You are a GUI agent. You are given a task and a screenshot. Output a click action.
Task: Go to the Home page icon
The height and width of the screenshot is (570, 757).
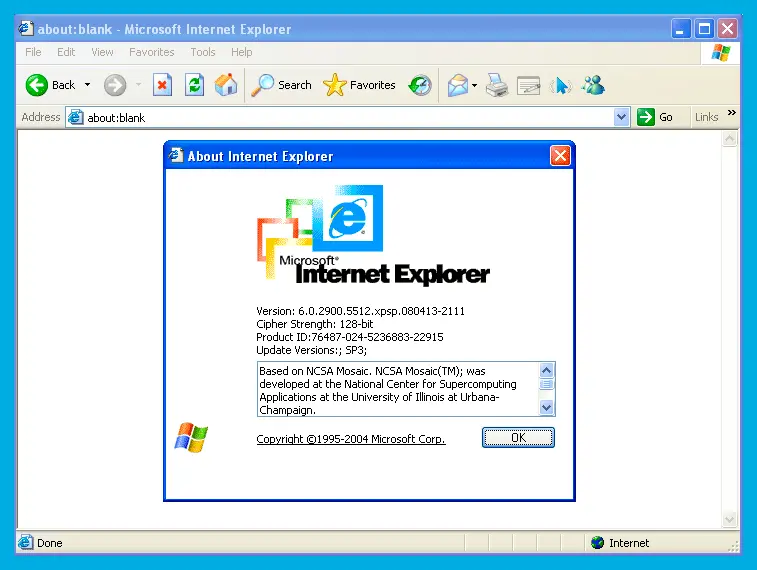point(226,85)
